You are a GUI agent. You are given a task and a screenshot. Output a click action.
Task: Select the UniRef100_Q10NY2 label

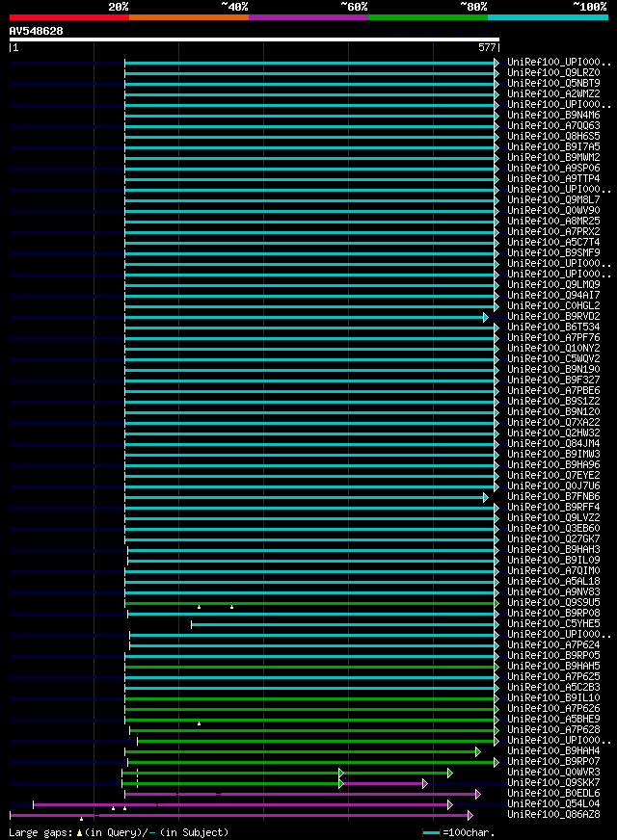click(553, 348)
